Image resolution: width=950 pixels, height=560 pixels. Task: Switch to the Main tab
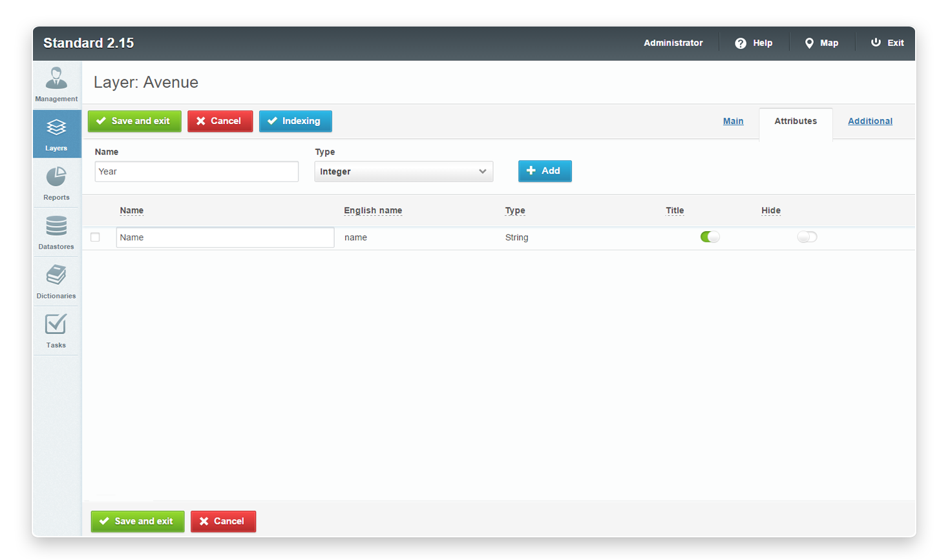click(733, 121)
